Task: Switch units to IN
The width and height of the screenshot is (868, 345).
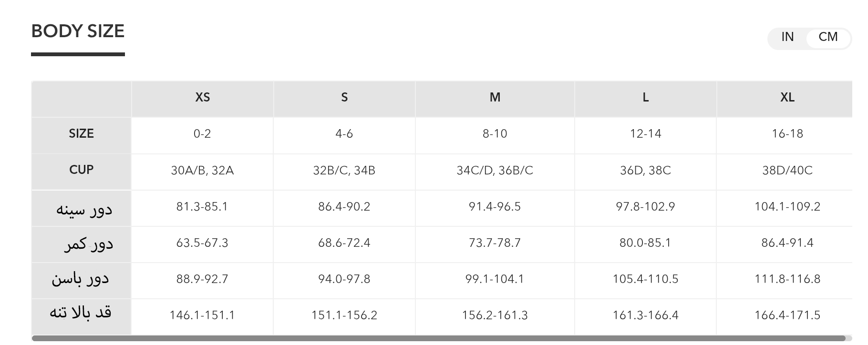Action: click(787, 37)
